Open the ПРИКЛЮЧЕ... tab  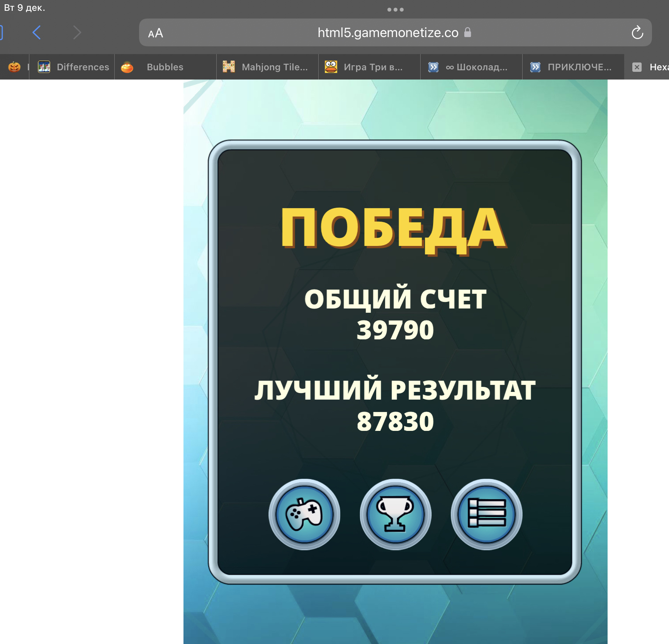pos(573,67)
